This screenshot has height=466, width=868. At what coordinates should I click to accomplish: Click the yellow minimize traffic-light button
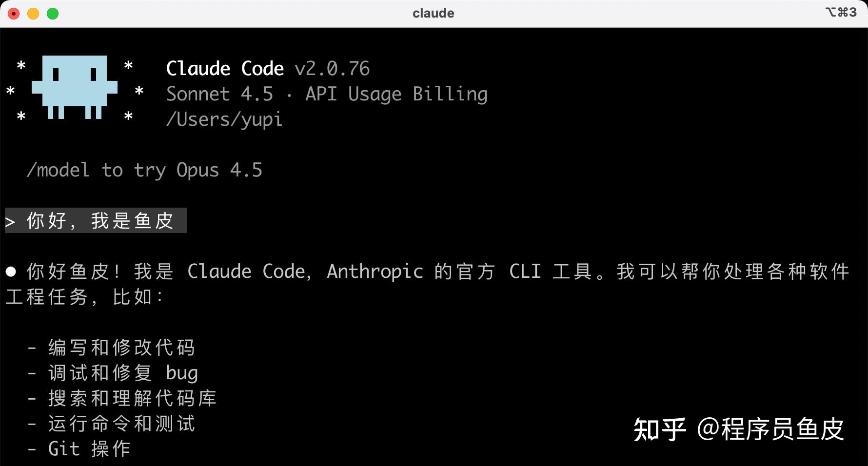pyautogui.click(x=33, y=13)
